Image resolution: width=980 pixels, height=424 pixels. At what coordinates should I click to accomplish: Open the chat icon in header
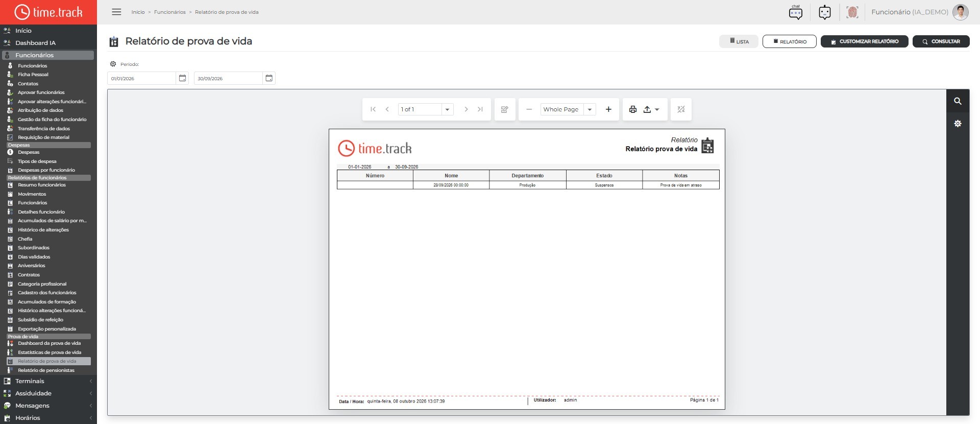(x=795, y=12)
